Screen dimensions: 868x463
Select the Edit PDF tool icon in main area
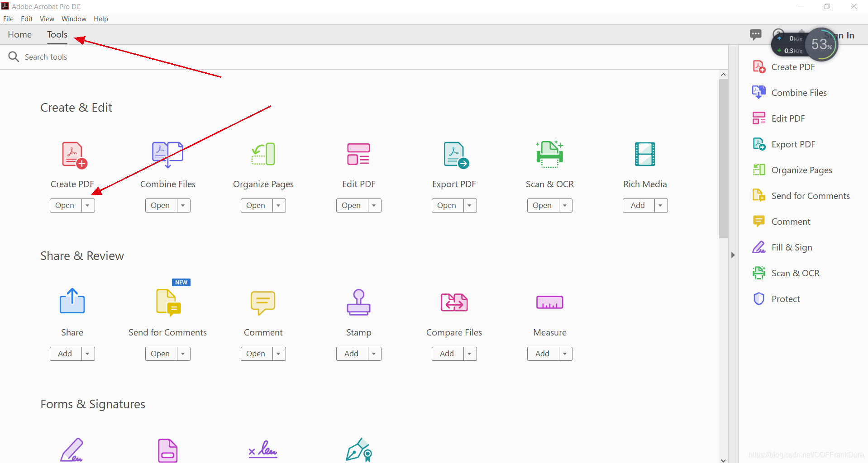[358, 154]
